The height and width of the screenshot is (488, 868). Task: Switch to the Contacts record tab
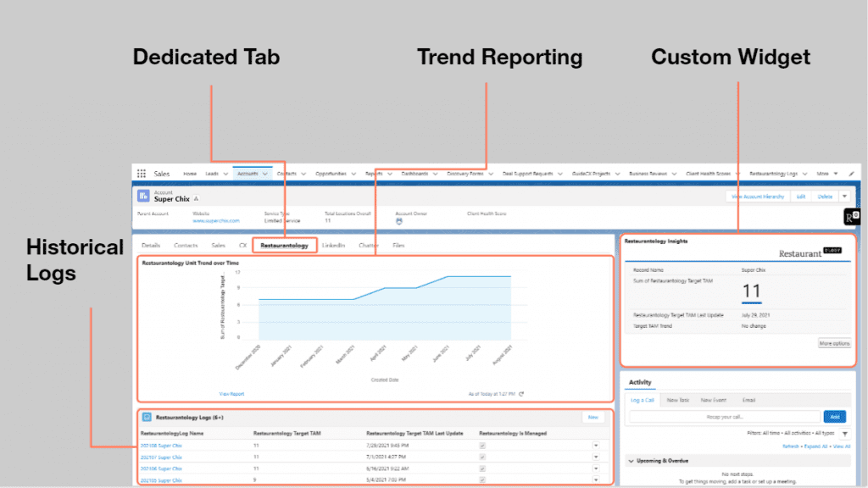point(186,245)
